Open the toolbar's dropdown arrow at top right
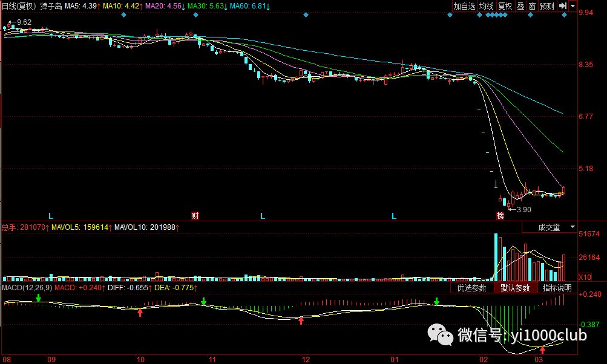Image resolution: width=607 pixels, height=364 pixels. 573,6
